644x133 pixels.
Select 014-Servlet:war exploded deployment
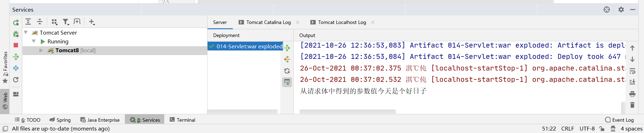[x=245, y=46]
